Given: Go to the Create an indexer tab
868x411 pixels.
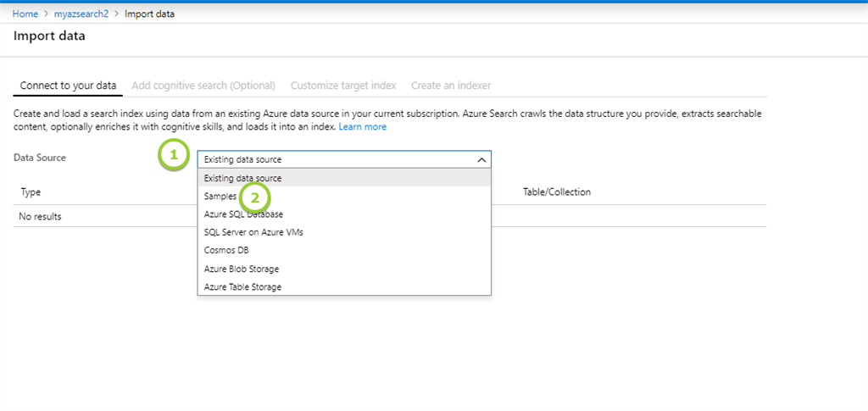Looking at the screenshot, I should click(451, 86).
